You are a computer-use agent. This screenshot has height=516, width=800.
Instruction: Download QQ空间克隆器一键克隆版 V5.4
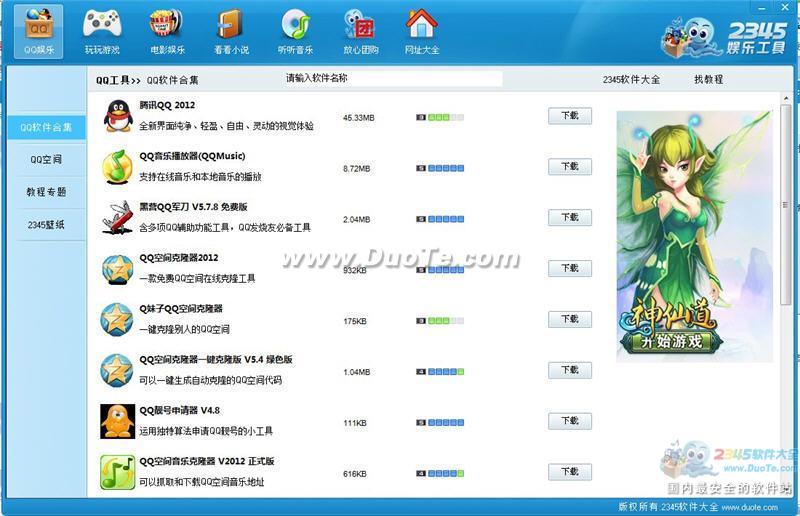570,370
